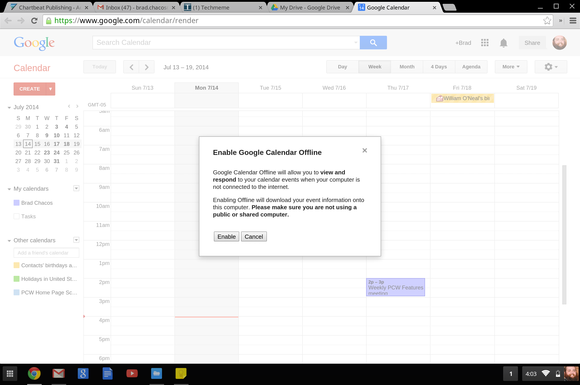Open the notifications bell icon
Image resolution: width=580 pixels, height=385 pixels.
(503, 43)
